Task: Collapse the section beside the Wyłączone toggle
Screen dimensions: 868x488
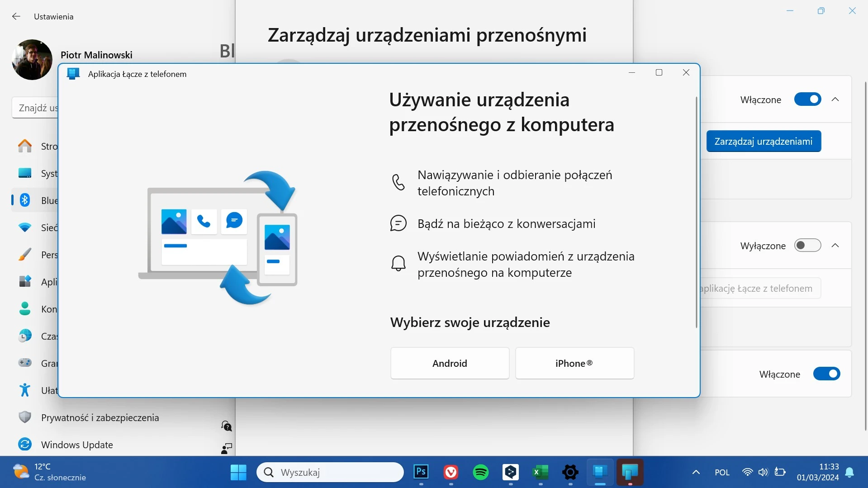Action: pos(835,246)
